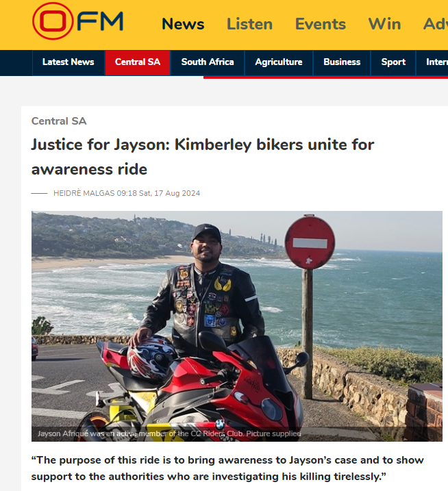448x491 pixels.
Task: Click the Justice for Jayson headline
Action: click(203, 157)
